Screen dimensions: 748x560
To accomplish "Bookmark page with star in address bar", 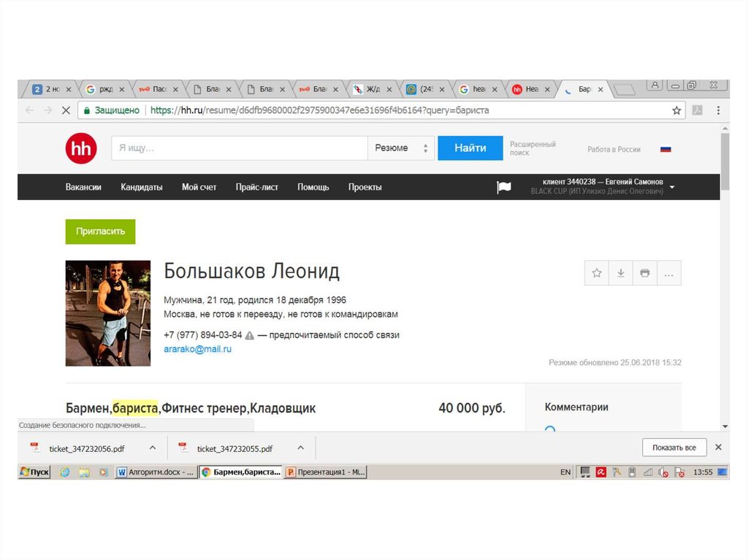I will click(676, 110).
